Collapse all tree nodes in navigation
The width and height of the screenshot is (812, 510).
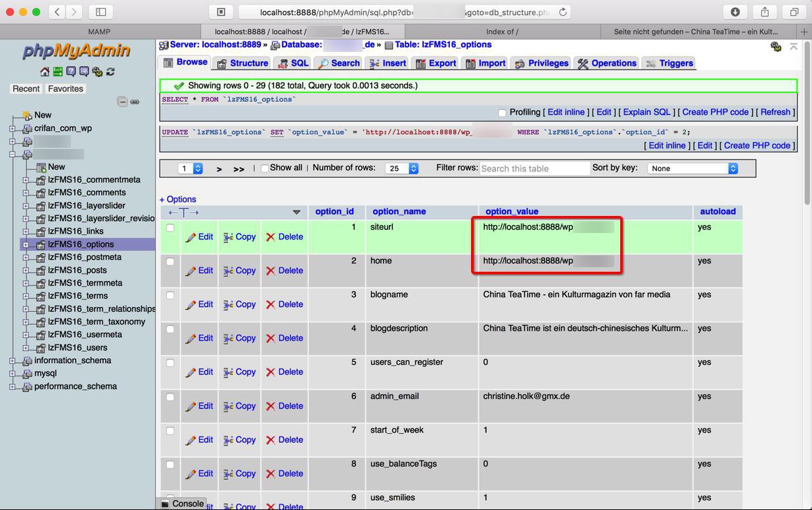(122, 102)
